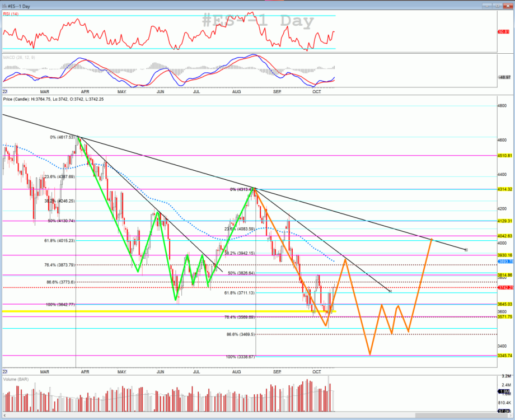The height and width of the screenshot is (420, 515).
Task: Select the red 3742.25 tag on price axis
Action: click(x=505, y=287)
